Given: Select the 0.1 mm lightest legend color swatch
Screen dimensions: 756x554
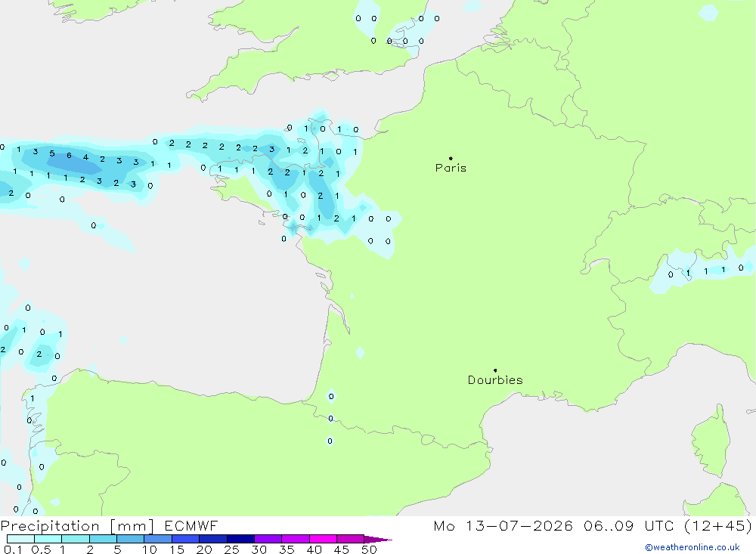Looking at the screenshot, I should click(20, 539).
